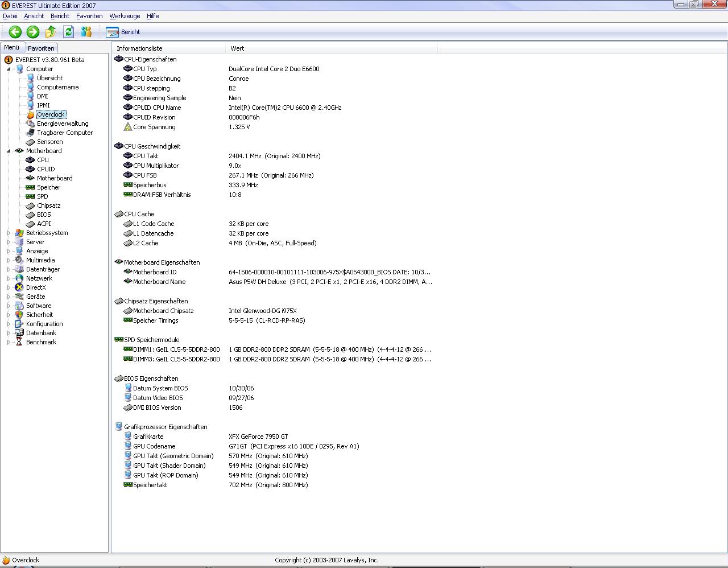
Task: Select the Speicher Timings row
Action: click(x=274, y=320)
